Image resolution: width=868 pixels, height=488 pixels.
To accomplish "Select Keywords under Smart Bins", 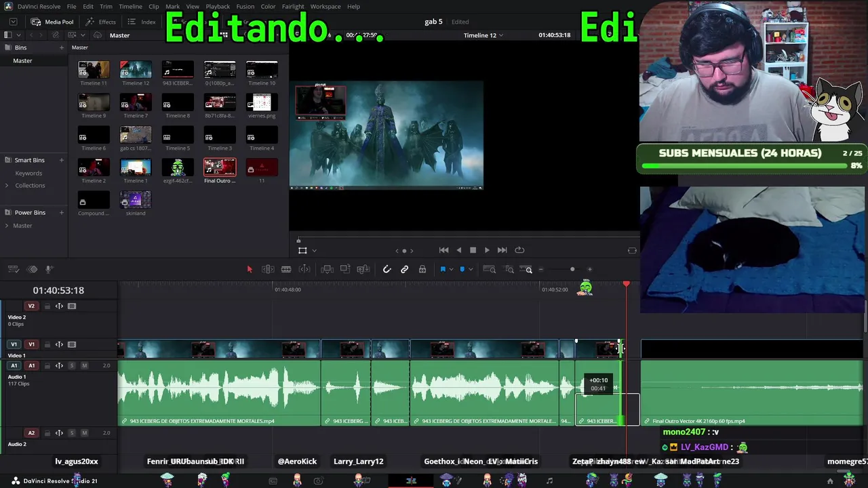I will [x=28, y=173].
